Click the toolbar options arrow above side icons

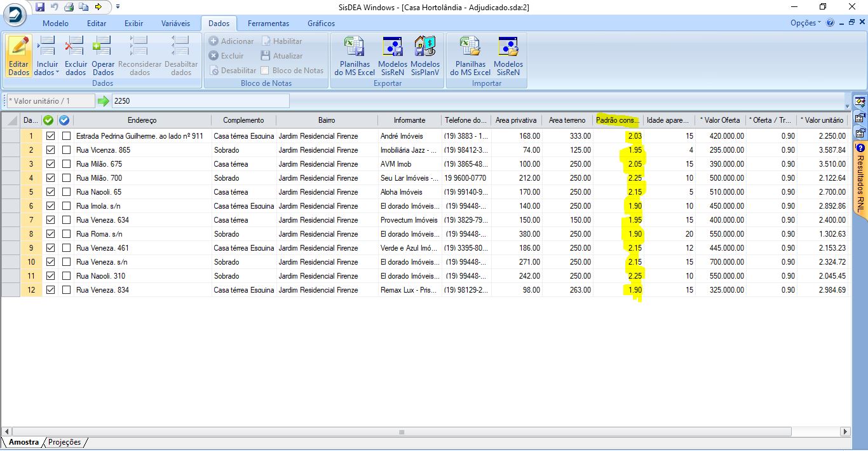pyautogui.click(x=847, y=106)
